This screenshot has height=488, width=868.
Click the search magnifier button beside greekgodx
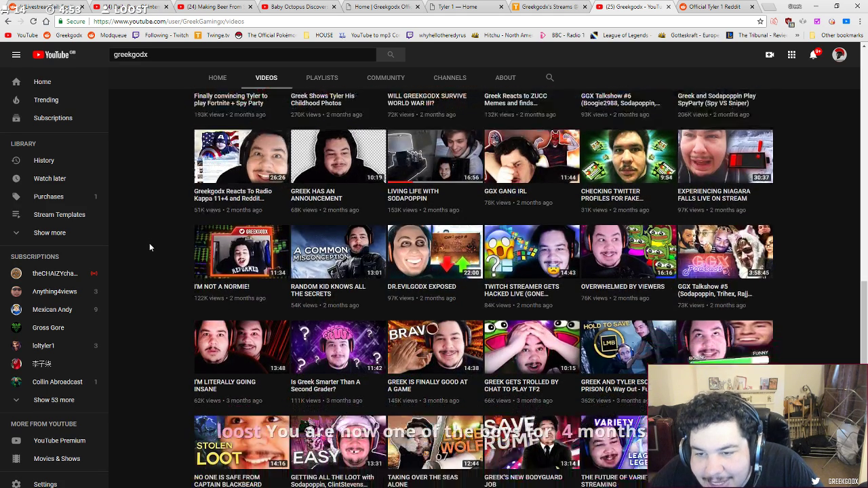point(391,55)
